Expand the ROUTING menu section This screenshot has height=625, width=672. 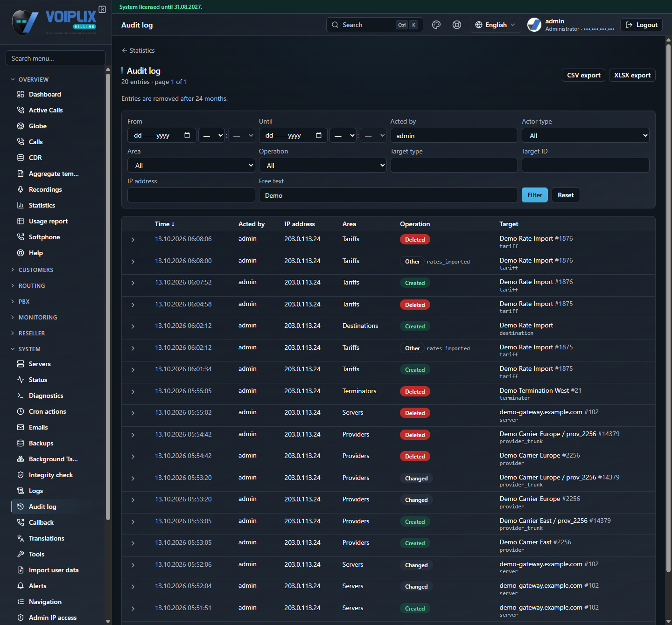[32, 286]
